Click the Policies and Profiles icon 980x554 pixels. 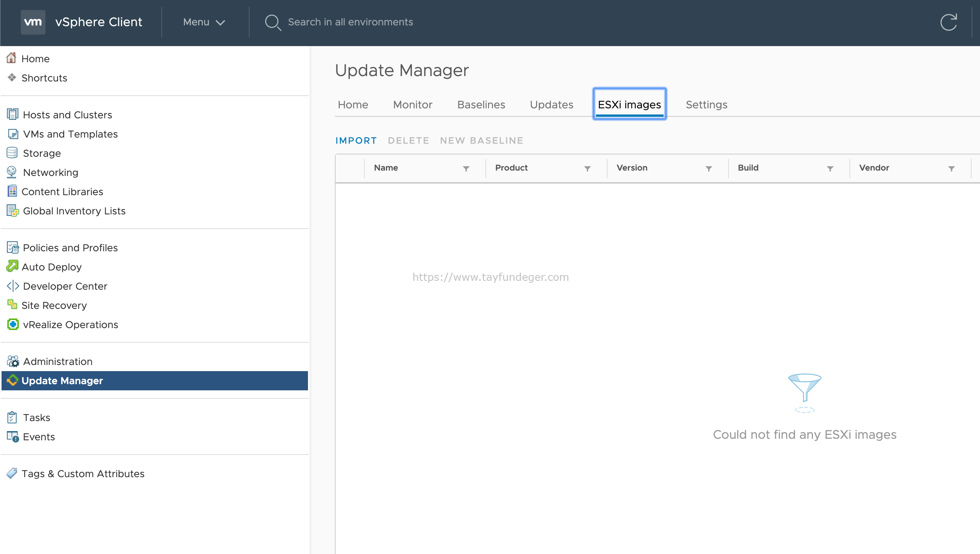pyautogui.click(x=13, y=247)
